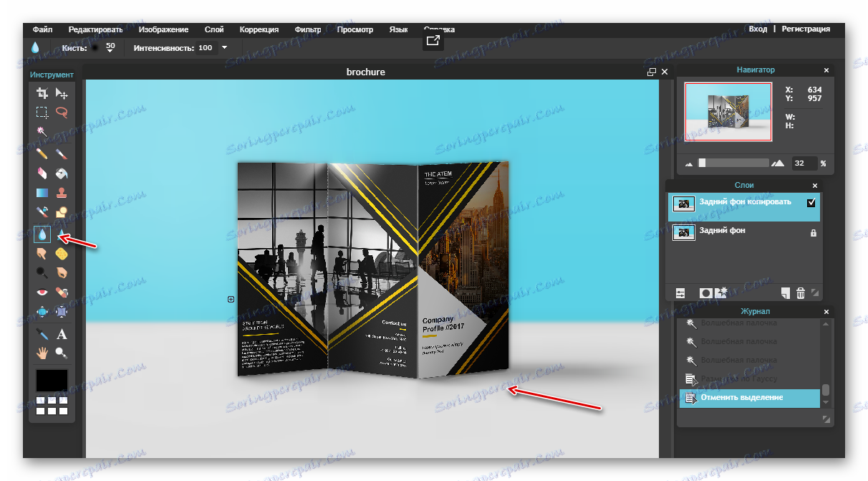
Task: Open layer styles icon
Action: (720, 292)
